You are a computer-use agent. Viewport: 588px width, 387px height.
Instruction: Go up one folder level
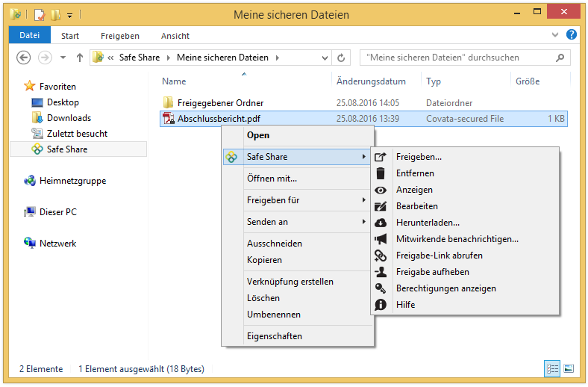point(80,58)
